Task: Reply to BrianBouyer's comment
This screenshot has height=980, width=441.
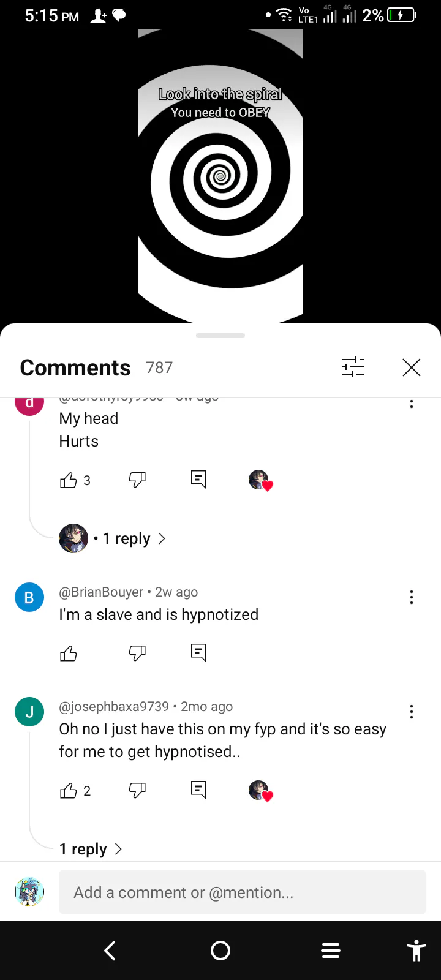Action: (x=198, y=652)
